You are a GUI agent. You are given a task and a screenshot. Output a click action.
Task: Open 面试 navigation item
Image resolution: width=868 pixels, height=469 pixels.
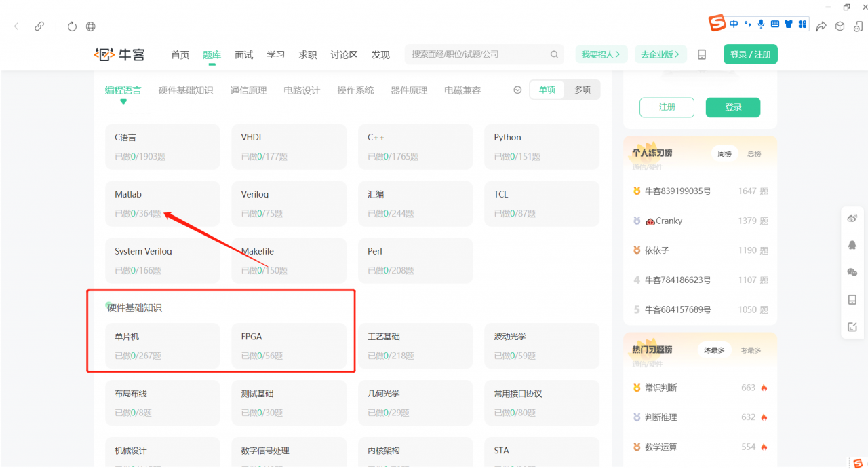click(x=244, y=55)
